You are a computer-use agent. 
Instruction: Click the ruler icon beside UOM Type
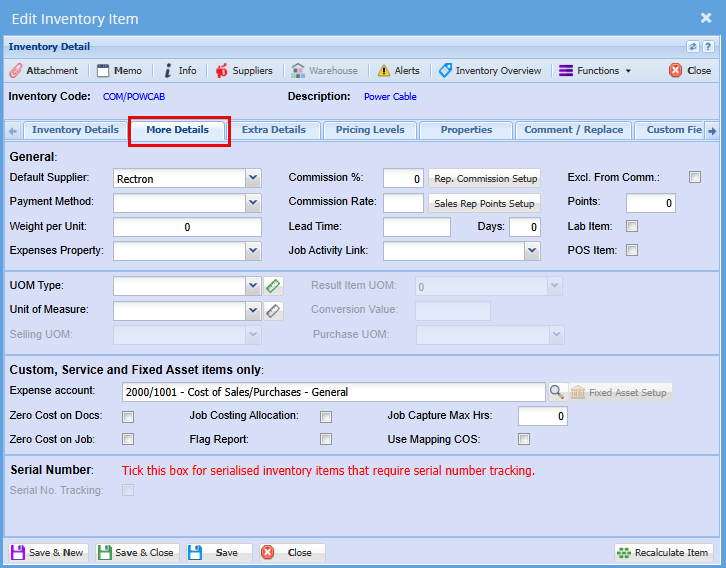(x=274, y=286)
